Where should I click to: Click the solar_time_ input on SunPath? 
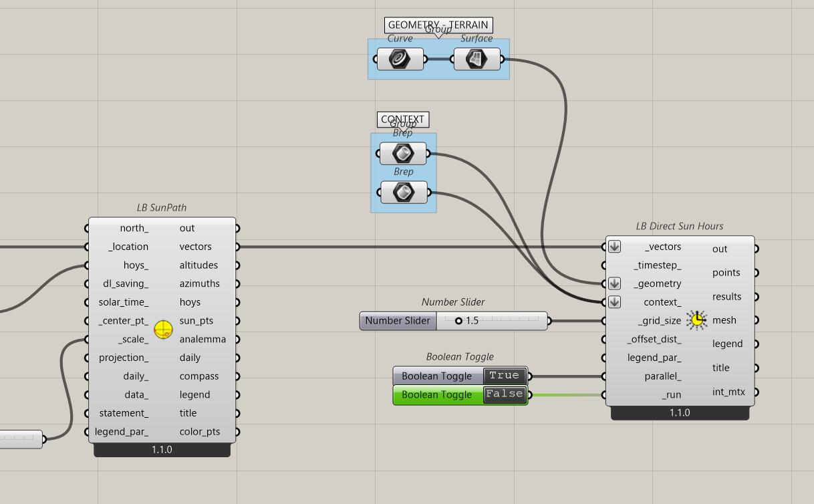point(124,302)
